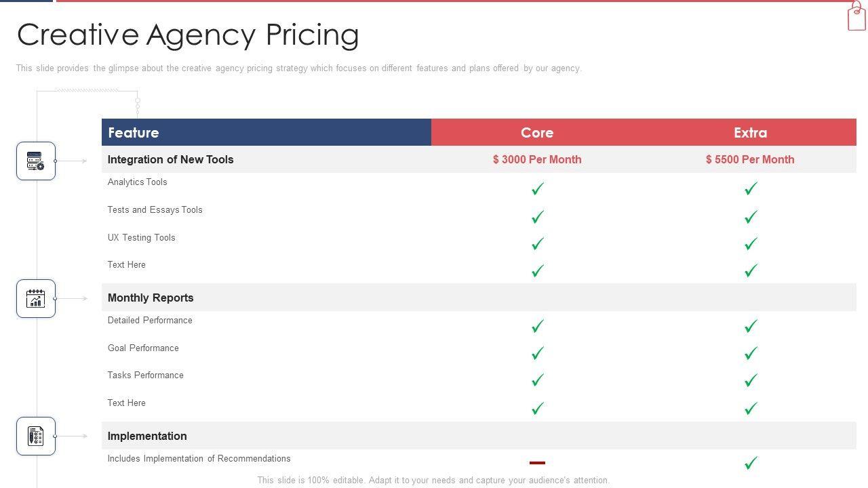This screenshot has height=488, width=868.
Task: Click Extra checkmark for Goal Performance
Action: click(x=751, y=354)
